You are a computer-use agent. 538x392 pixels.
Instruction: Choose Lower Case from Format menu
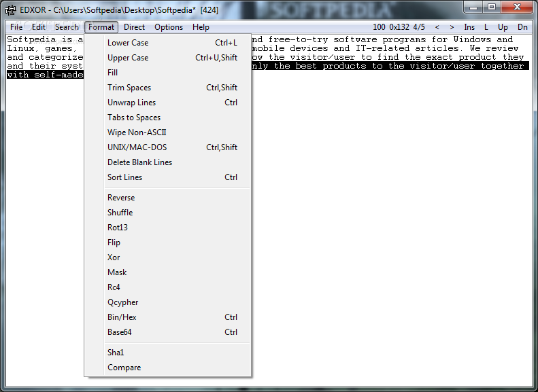coord(168,43)
